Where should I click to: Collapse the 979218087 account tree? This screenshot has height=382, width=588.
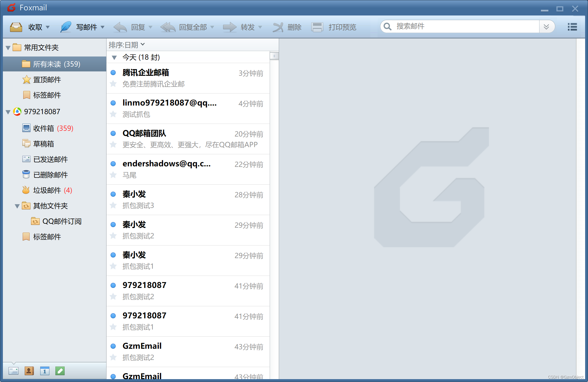coord(8,112)
